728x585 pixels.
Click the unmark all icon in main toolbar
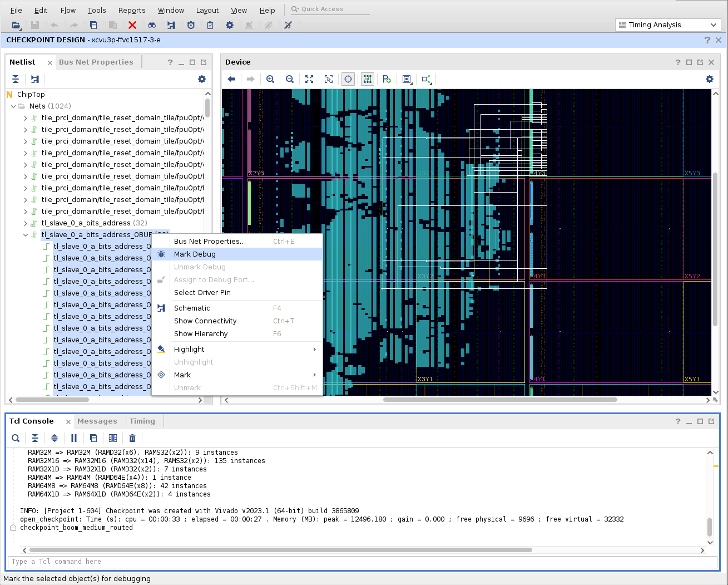point(288,25)
